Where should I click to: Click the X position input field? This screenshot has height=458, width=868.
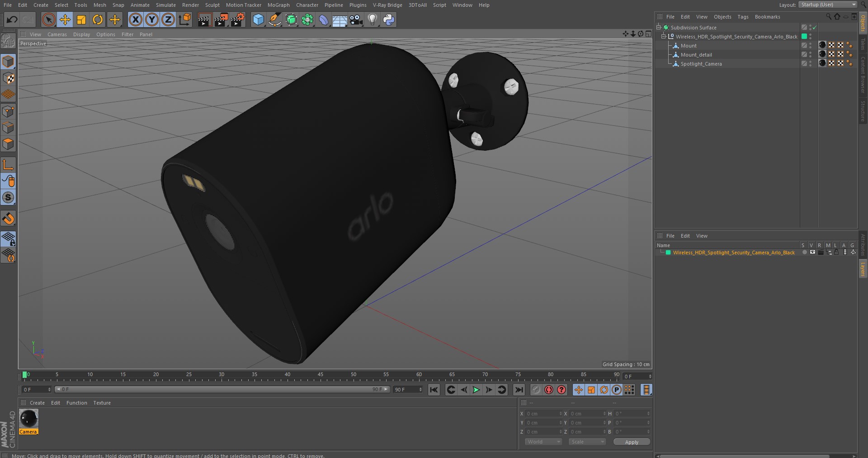pos(544,414)
